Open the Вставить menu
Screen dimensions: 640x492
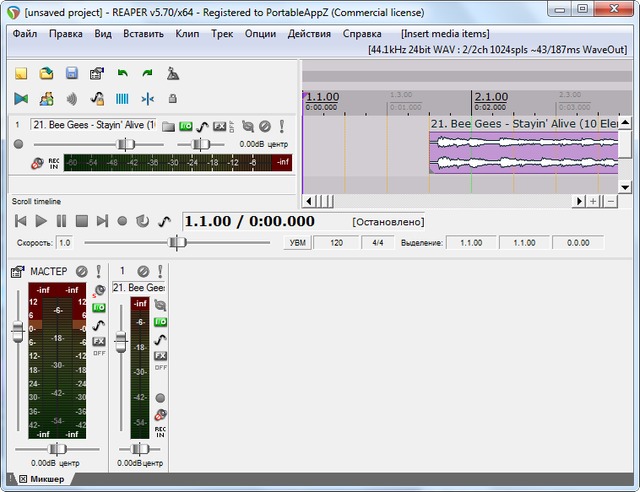click(x=144, y=33)
